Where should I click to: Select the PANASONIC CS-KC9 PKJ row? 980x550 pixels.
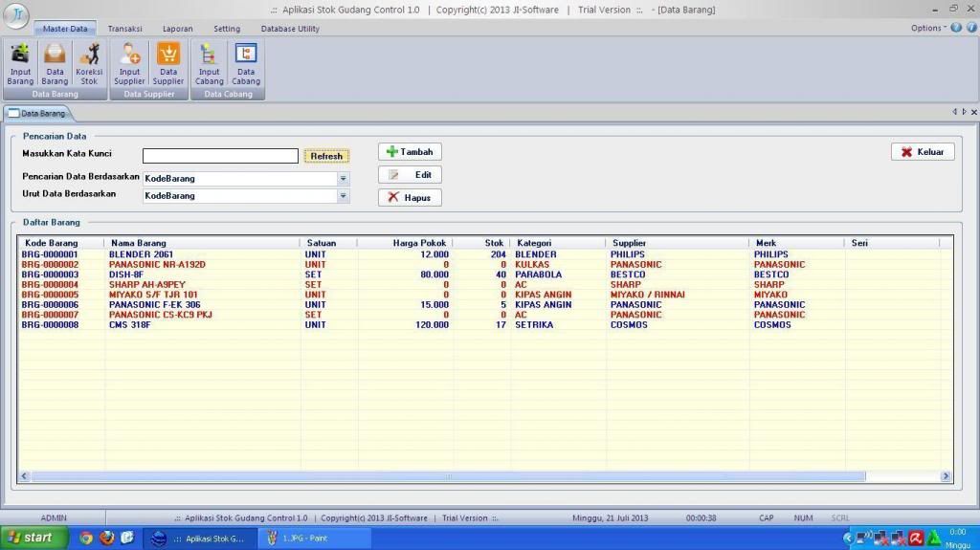click(x=485, y=315)
